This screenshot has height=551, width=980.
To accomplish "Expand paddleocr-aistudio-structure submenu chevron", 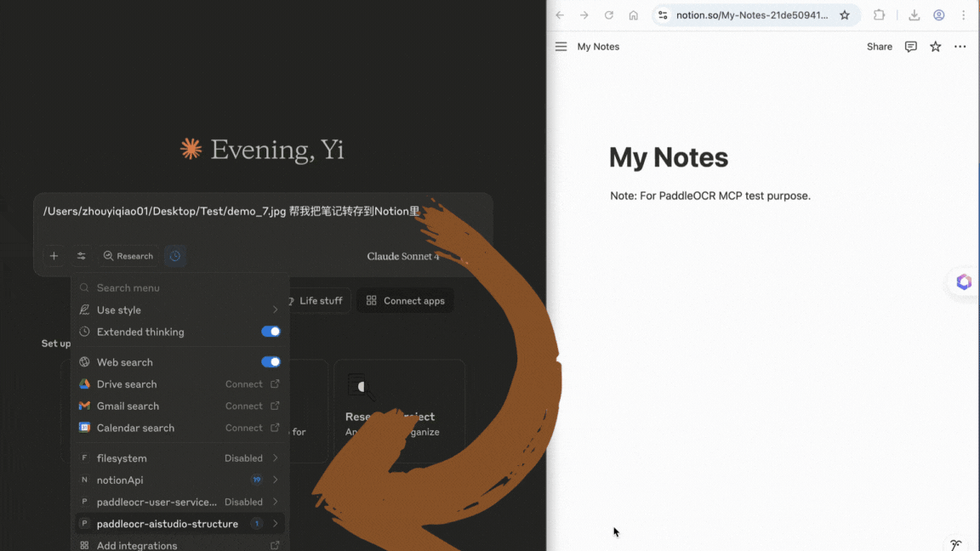I will [275, 524].
